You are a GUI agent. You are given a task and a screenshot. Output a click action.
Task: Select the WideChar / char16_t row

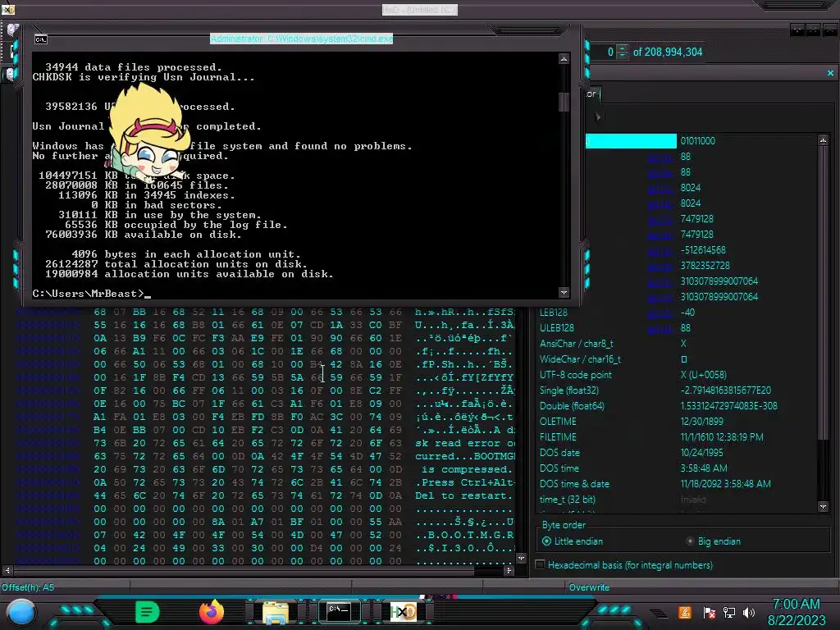pos(676,359)
